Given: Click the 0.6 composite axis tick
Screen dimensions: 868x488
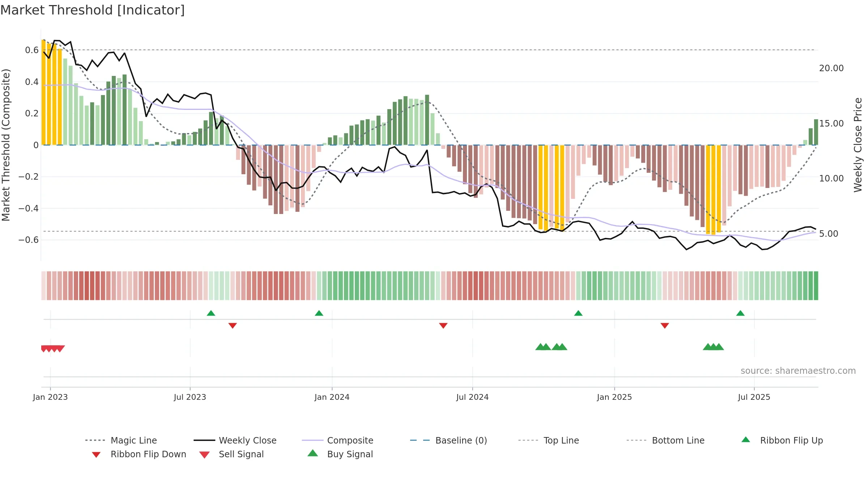Looking at the screenshot, I should point(32,50).
